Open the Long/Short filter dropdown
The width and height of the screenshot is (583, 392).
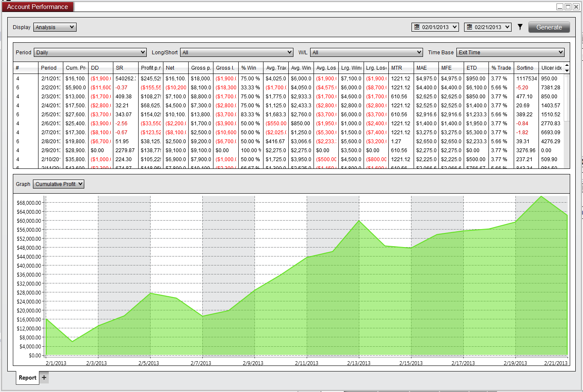coord(237,52)
